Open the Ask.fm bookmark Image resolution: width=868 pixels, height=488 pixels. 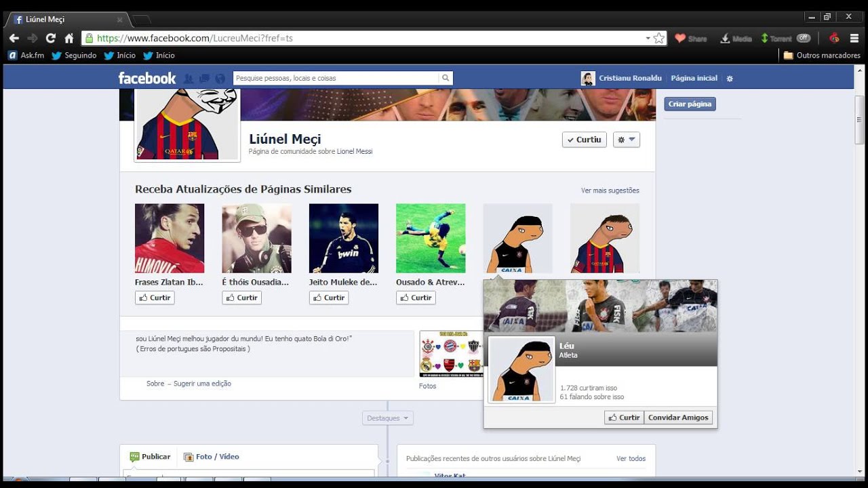click(26, 56)
